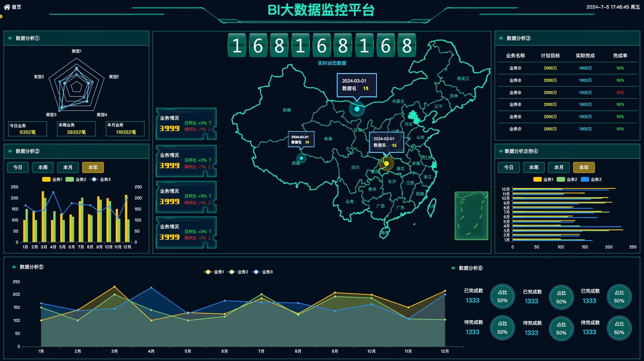
Task: Toggle 业务3 legend in 数据分析走势④ chart
Action: click(x=591, y=179)
